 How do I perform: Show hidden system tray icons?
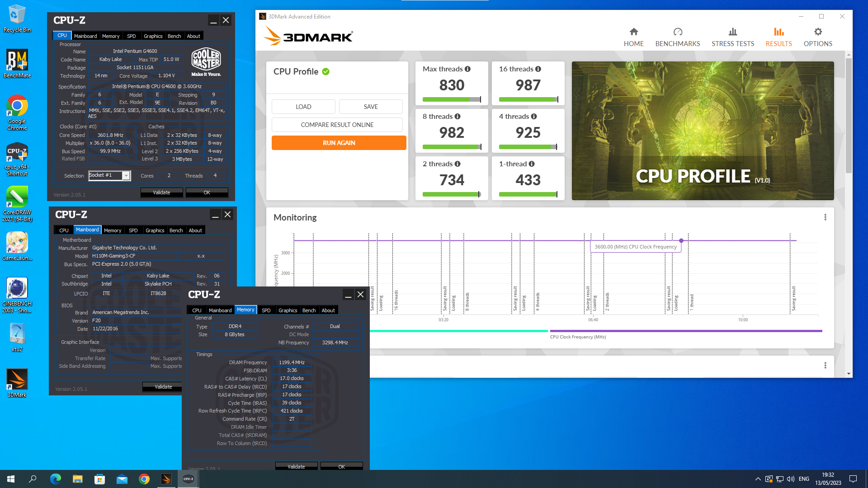coord(758,479)
